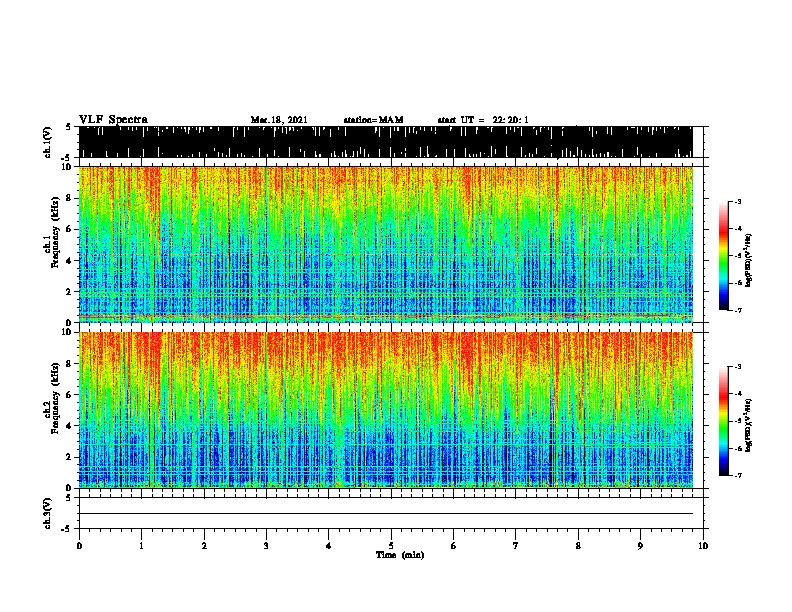The height and width of the screenshot is (612, 792).
Task: Click the "2" tick on the time axis
Action: coord(204,546)
